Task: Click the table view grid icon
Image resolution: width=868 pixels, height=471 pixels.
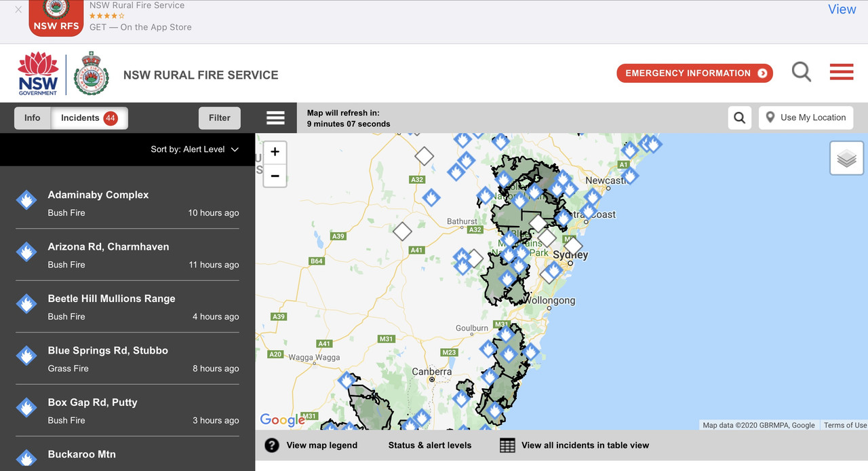Action: click(x=507, y=445)
